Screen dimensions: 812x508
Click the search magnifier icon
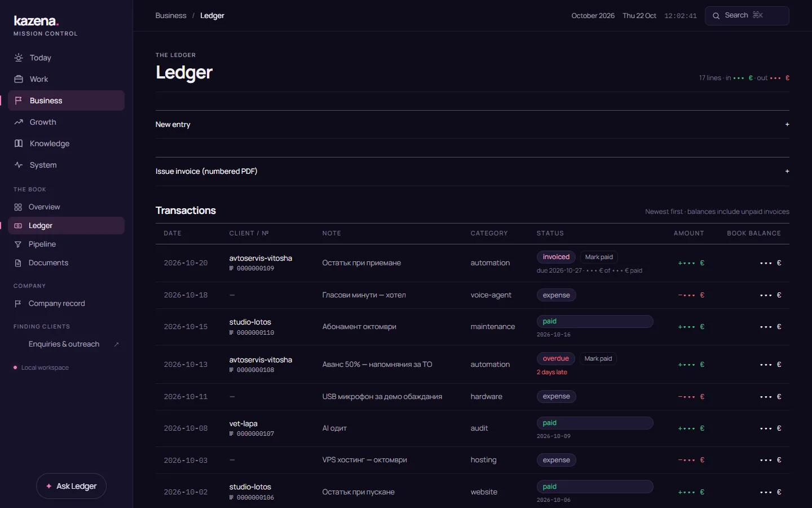(716, 16)
